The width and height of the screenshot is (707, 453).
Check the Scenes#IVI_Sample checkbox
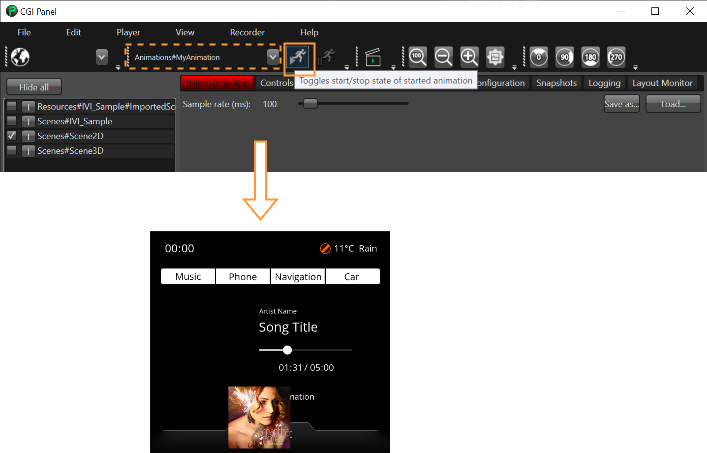point(12,121)
